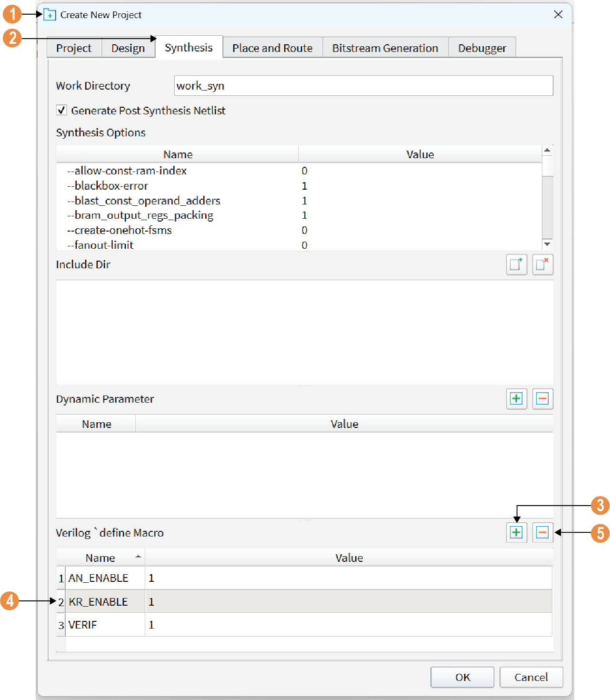Add a new Dynamic Parameter entry

coord(516,398)
